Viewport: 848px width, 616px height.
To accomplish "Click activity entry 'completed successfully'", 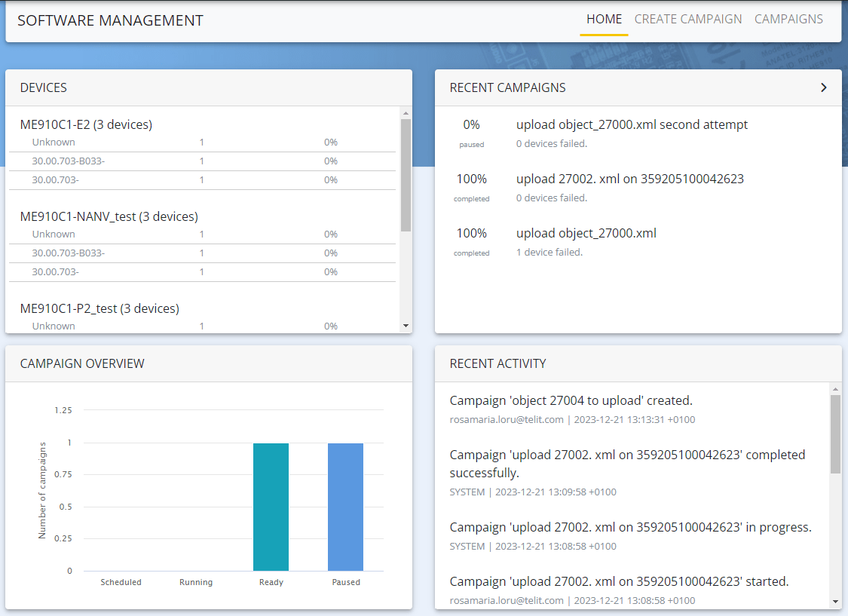I will tap(627, 464).
